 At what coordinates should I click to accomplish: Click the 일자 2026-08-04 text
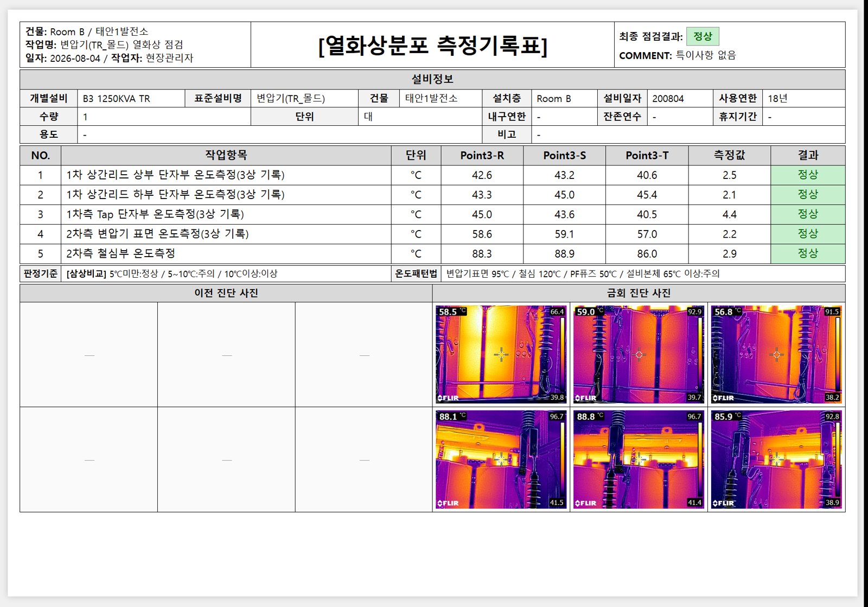pos(63,58)
